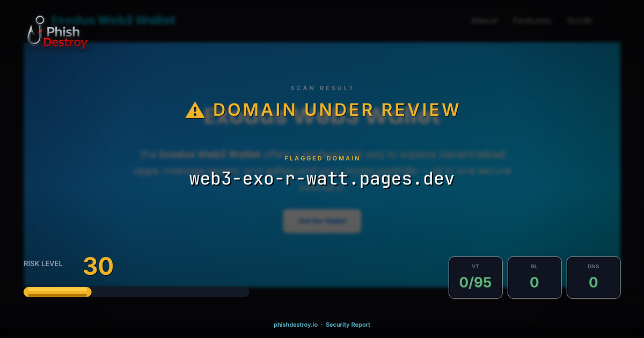Image resolution: width=644 pixels, height=338 pixels.
Task: Click the SCAN RESULT label
Action: pos(322,88)
